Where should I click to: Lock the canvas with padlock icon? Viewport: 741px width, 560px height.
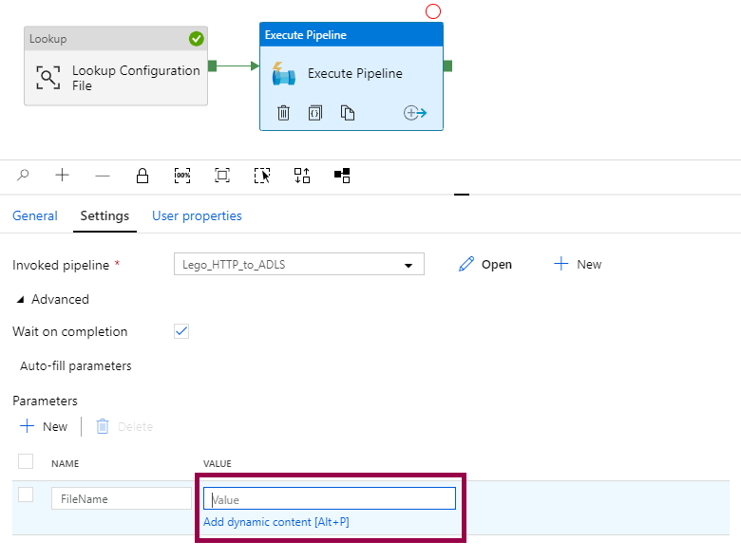(142, 176)
